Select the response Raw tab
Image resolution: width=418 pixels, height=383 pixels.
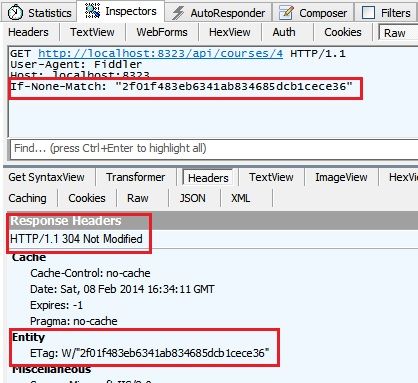click(x=138, y=198)
